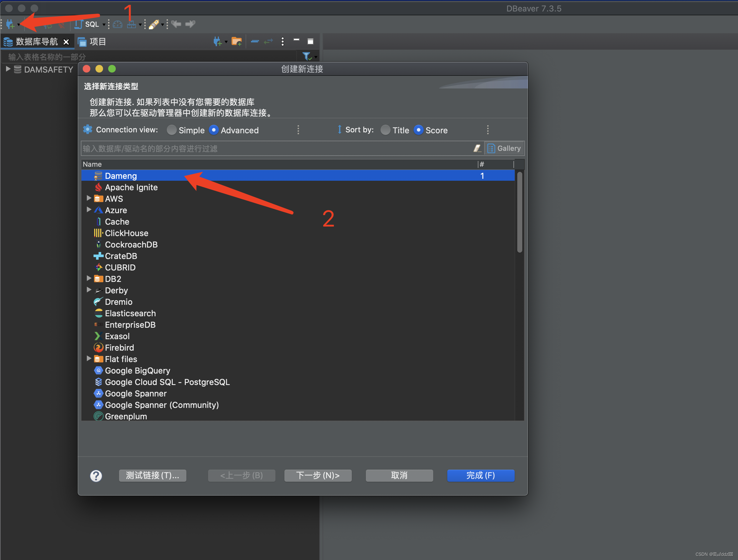Viewport: 738px width, 560px height.
Task: Click the collapse all icon in navigator
Action: tap(255, 41)
